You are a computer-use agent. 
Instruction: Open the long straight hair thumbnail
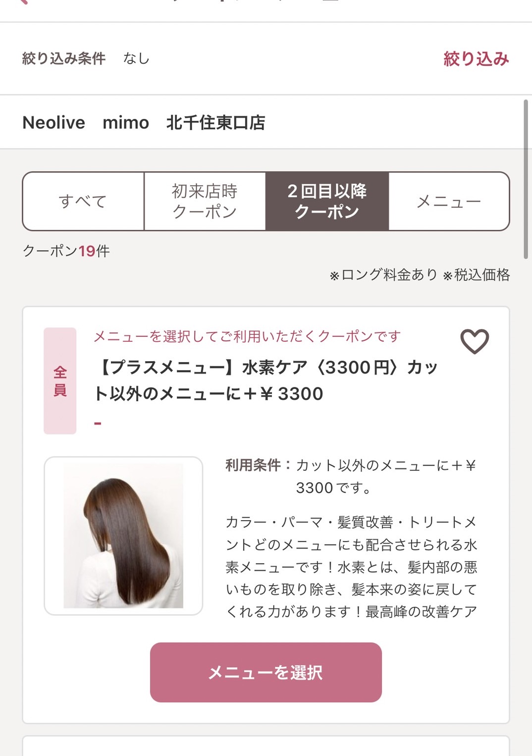click(123, 536)
